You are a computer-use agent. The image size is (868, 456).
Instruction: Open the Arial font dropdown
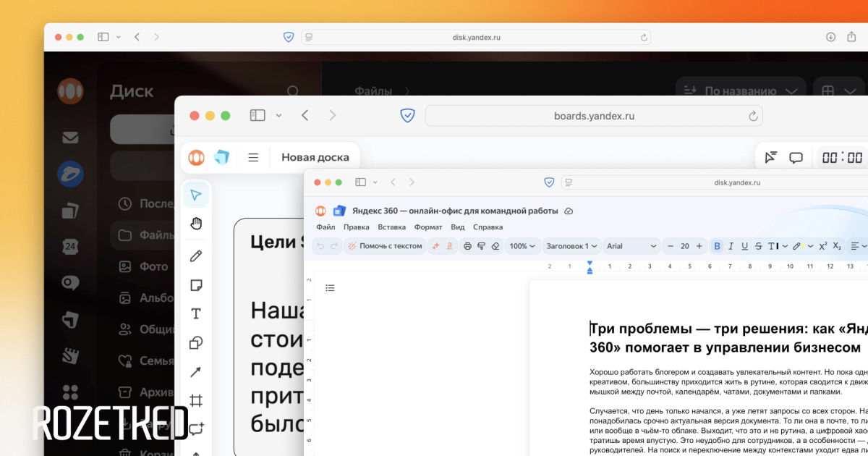pos(631,246)
